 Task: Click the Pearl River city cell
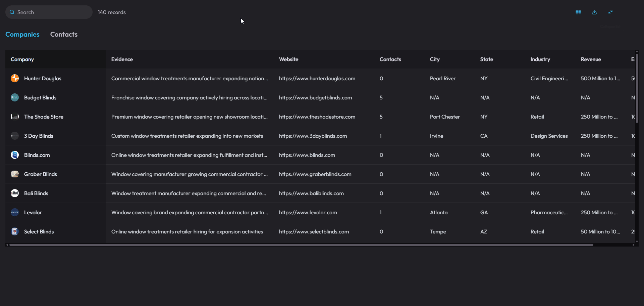[x=443, y=78]
